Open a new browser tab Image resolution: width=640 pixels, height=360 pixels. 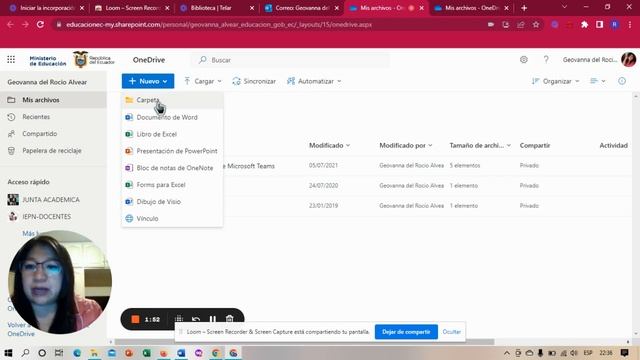click(x=524, y=8)
